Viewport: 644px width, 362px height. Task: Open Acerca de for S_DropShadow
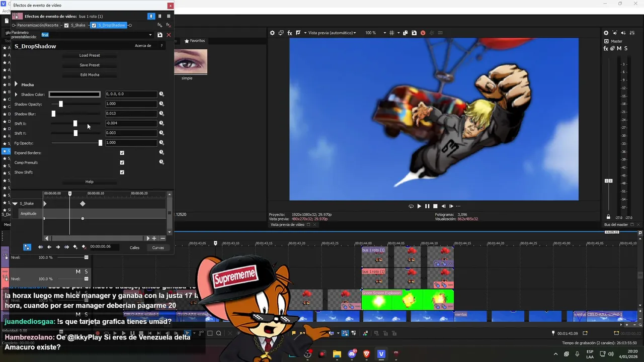(x=143, y=46)
